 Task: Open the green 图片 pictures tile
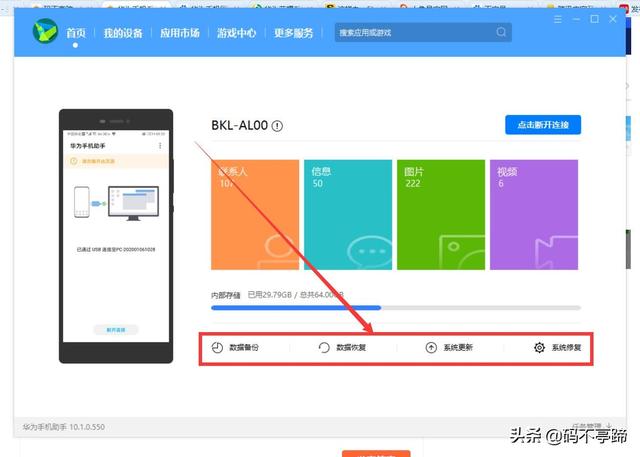coord(441,215)
